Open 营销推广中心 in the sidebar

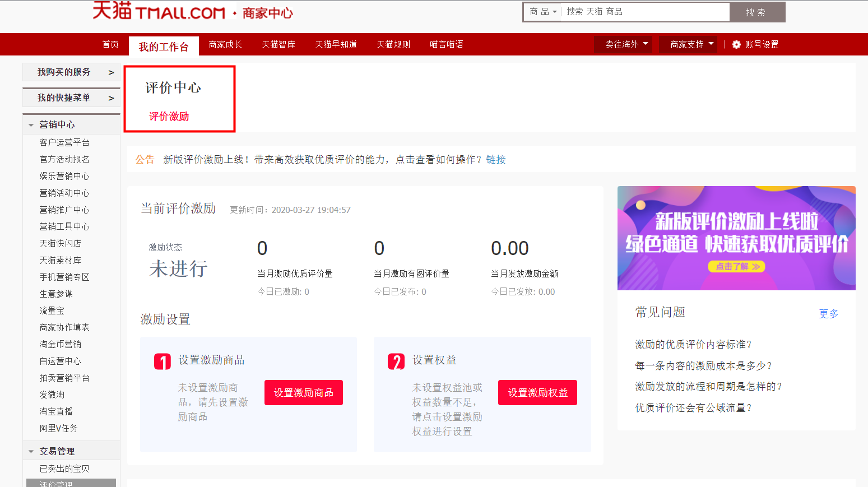coord(64,210)
